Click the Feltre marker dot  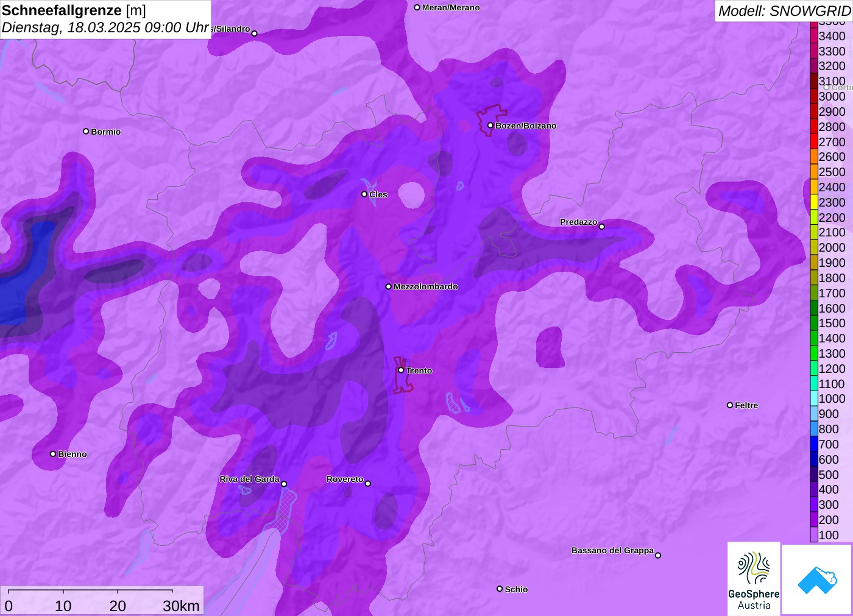click(730, 405)
